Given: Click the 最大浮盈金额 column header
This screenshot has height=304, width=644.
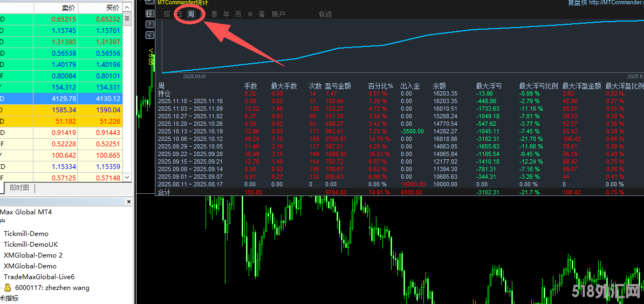Looking at the screenshot, I should 582,86.
